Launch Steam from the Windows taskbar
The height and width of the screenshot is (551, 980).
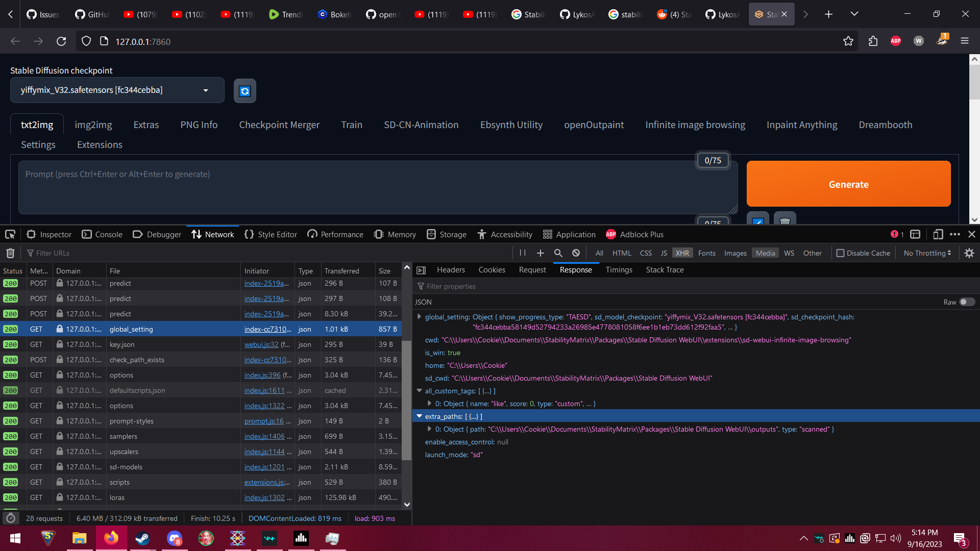(142, 538)
